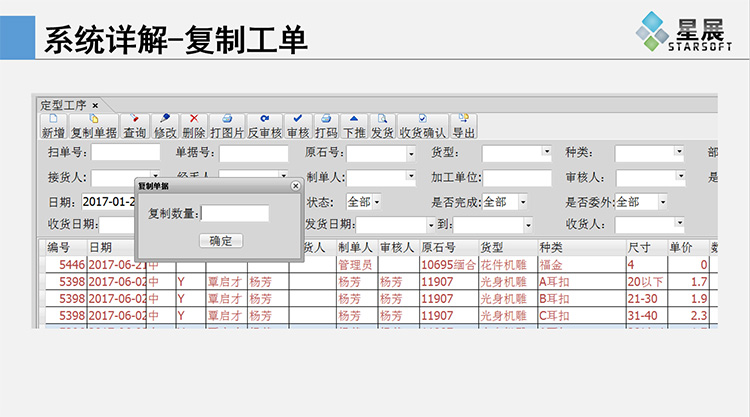750x417 pixels.
Task: Click the 修改 edit toolbar icon
Action: (x=165, y=126)
